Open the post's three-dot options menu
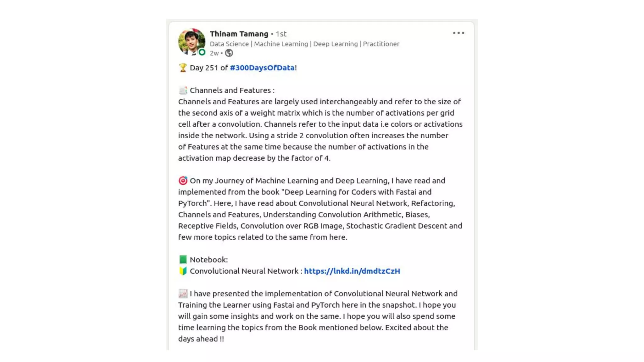644x362 pixels. [x=458, y=33]
